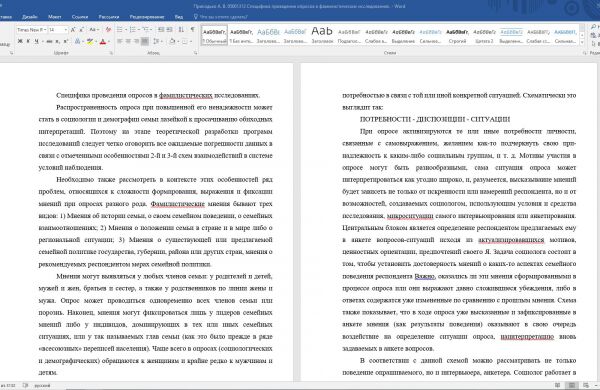Decrease font size with the A-down icon
Screen dimensions: 600x390
(82, 29)
